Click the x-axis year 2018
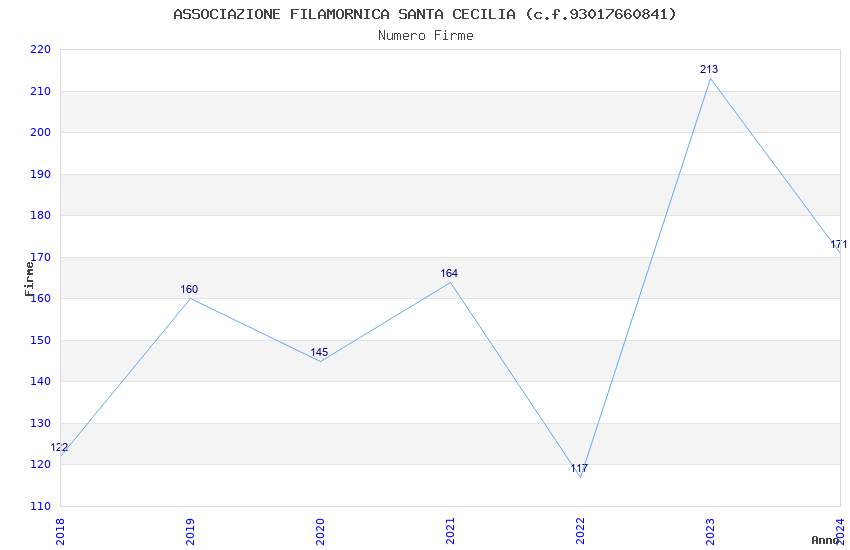The width and height of the screenshot is (850, 550). 60,532
